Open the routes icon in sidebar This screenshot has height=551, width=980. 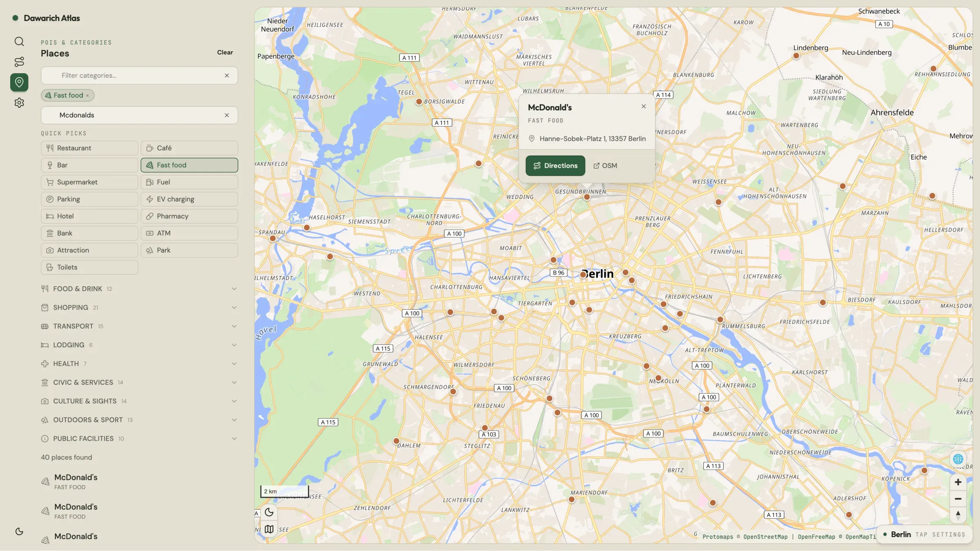[19, 62]
